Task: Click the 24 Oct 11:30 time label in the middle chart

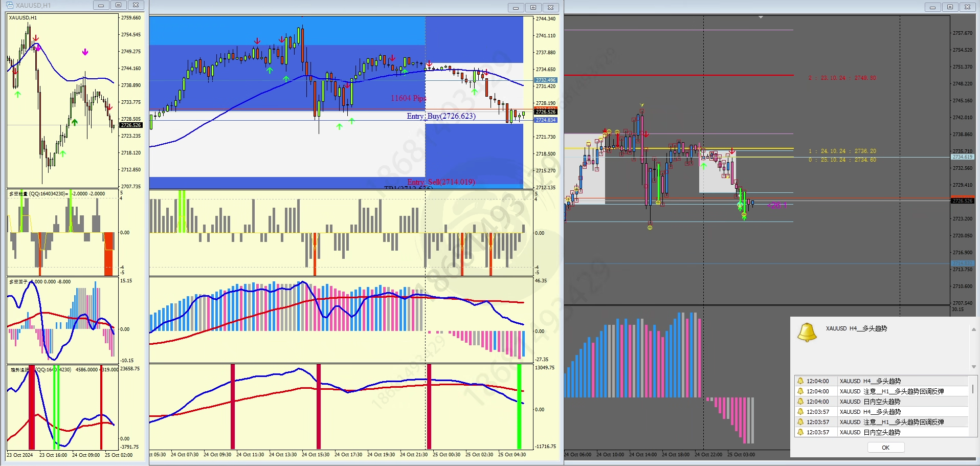Action: pos(251,455)
